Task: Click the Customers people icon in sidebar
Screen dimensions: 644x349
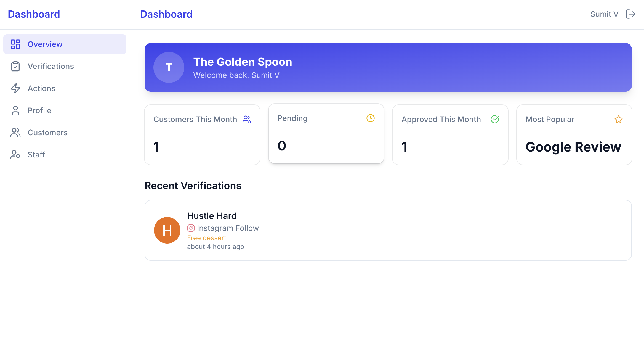Action: 15,133
